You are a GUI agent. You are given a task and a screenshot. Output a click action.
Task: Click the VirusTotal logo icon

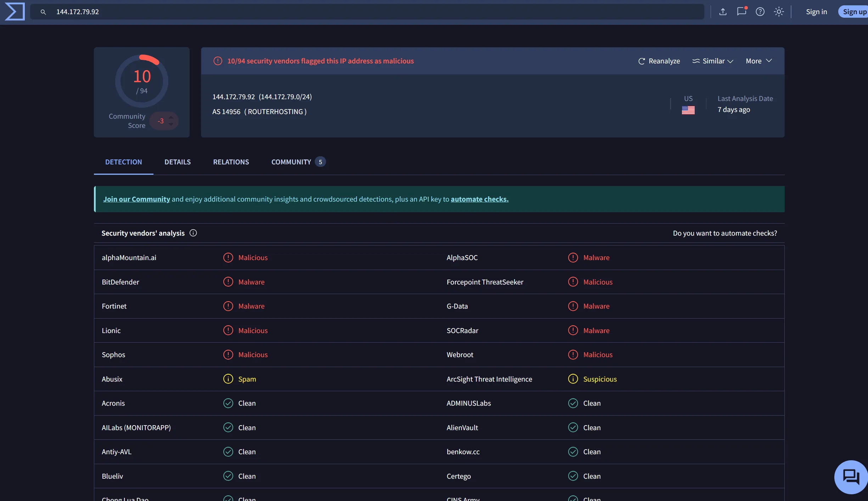pos(15,12)
